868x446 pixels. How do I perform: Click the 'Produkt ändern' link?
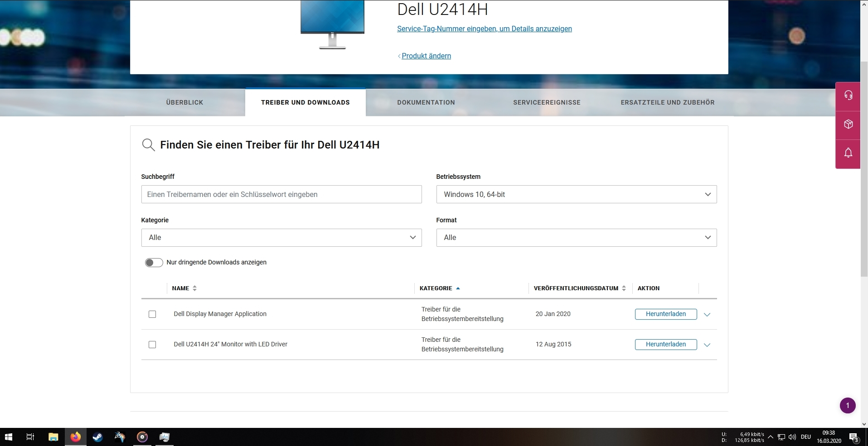coord(426,56)
